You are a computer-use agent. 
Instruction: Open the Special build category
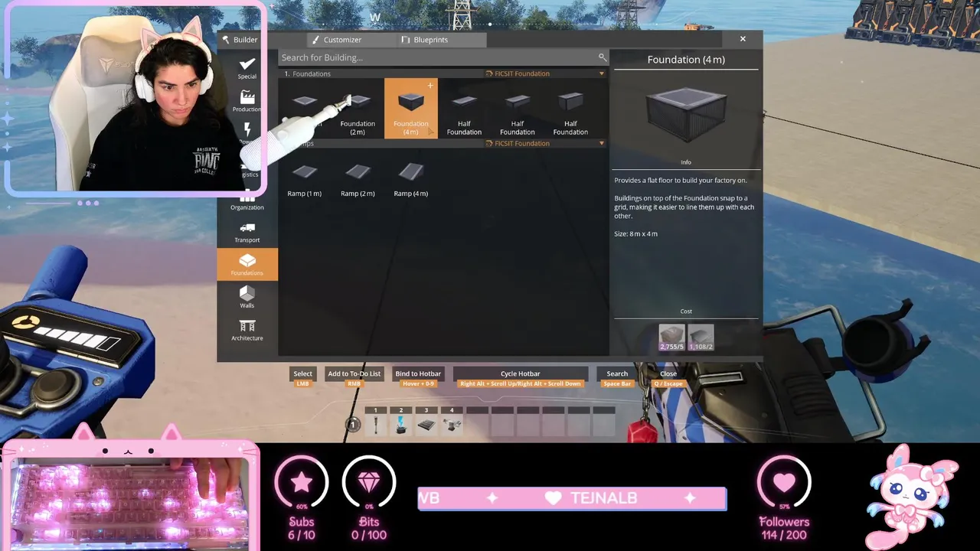(x=247, y=67)
